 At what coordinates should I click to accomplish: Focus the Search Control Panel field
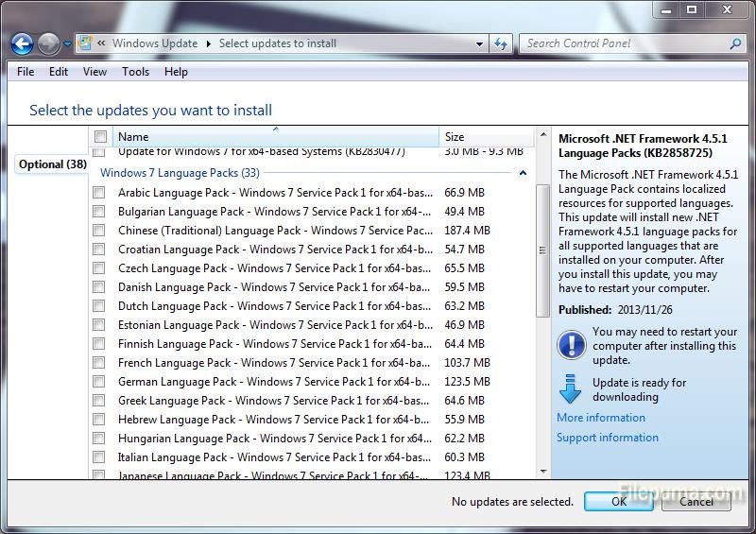click(x=632, y=43)
